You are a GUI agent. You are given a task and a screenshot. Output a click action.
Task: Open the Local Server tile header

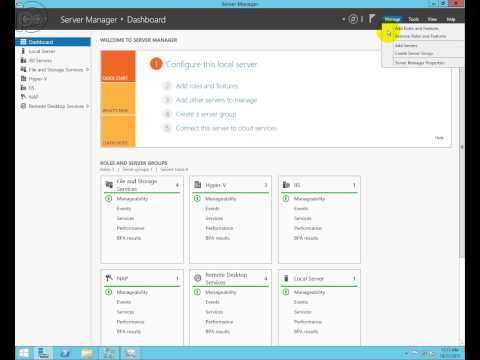(x=319, y=278)
